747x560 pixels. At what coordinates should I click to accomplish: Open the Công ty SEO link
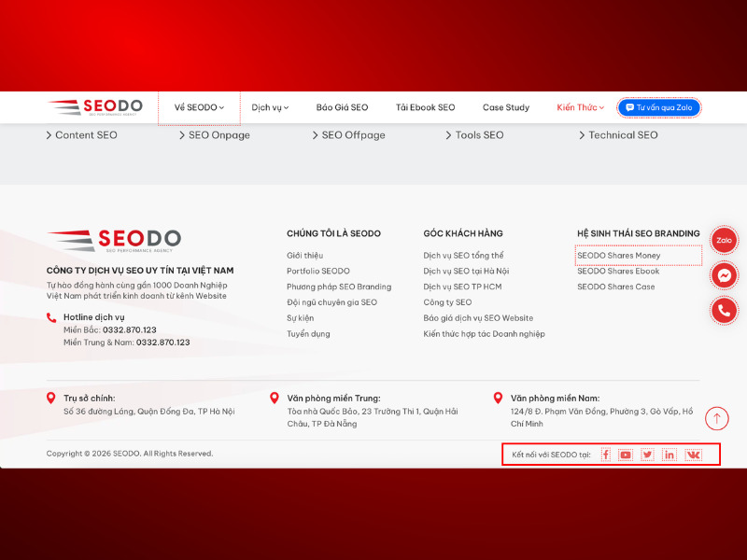pos(448,302)
